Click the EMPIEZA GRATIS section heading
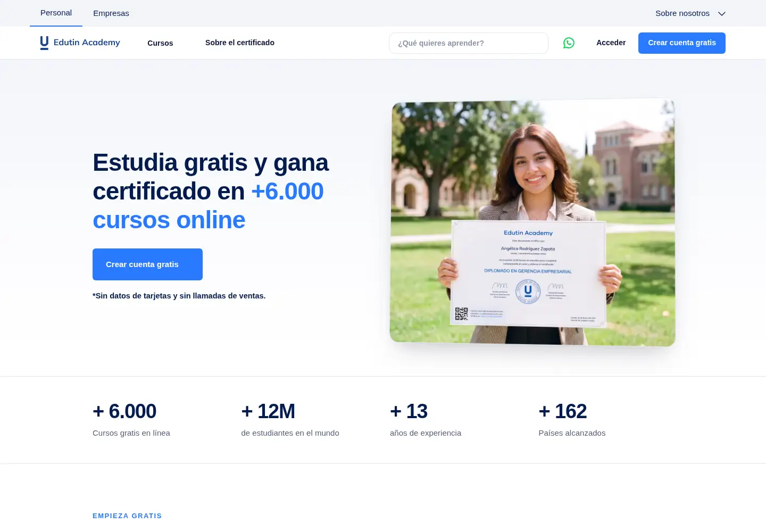Image resolution: width=766 pixels, height=532 pixels. [127, 516]
